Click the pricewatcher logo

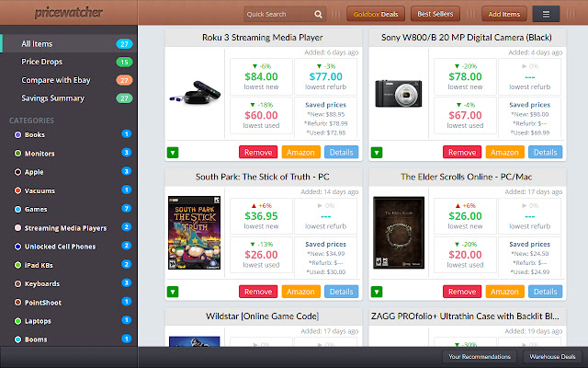(68, 12)
